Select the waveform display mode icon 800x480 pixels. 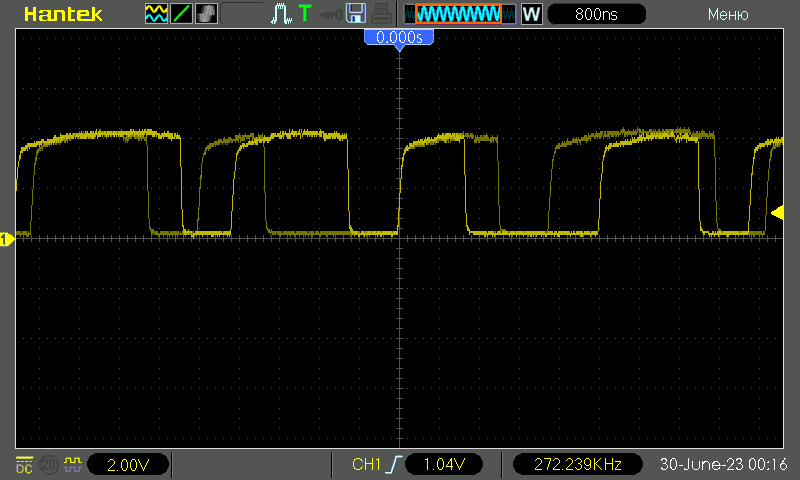(156, 15)
